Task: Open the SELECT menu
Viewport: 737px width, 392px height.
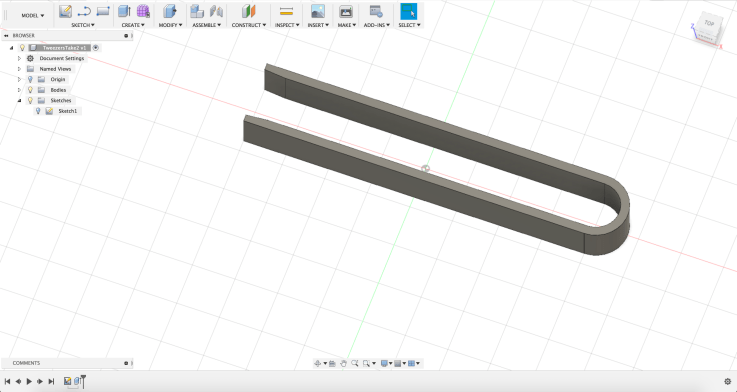Action: [x=409, y=25]
